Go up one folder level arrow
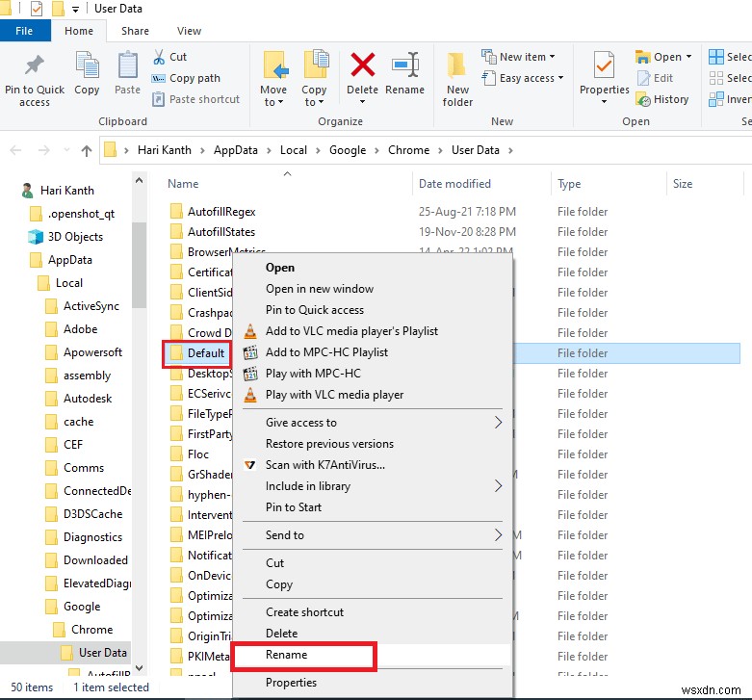This screenshot has height=700, width=752. 87,151
